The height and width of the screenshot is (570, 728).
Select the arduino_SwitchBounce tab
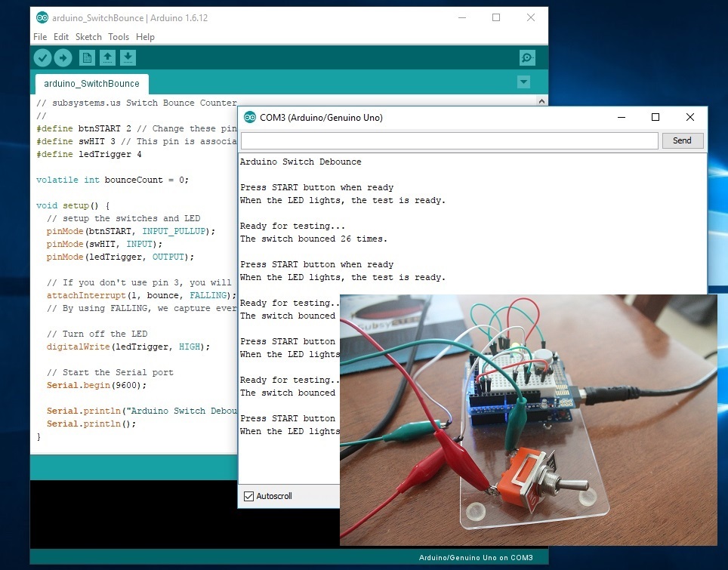tap(92, 84)
